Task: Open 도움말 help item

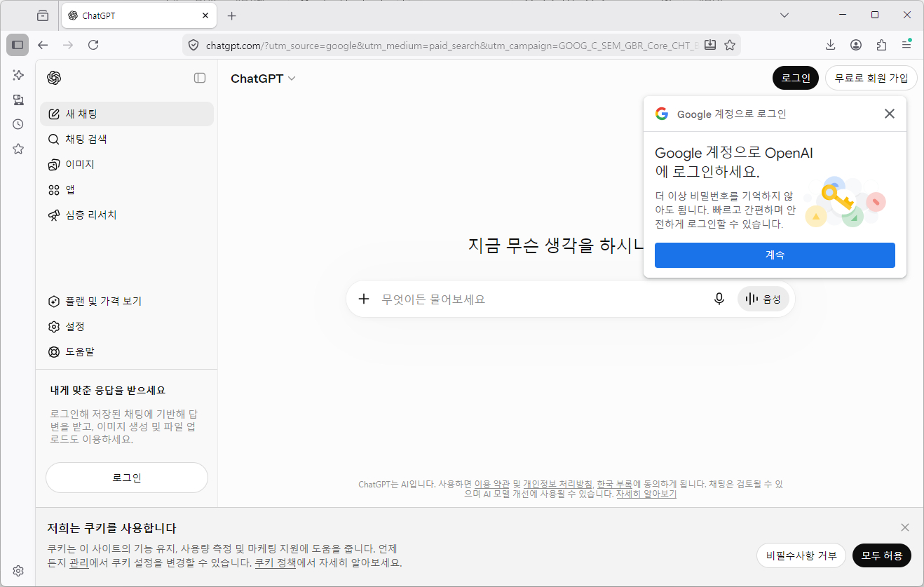Action: tap(127, 351)
